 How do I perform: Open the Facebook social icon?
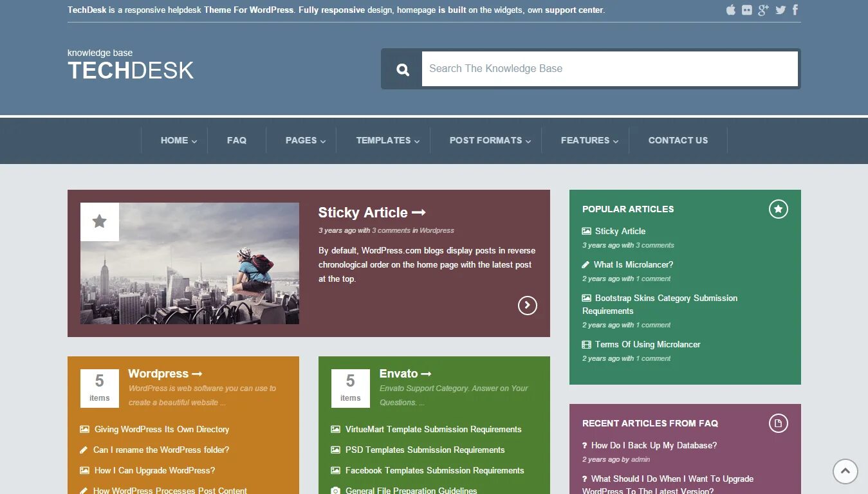click(x=795, y=10)
